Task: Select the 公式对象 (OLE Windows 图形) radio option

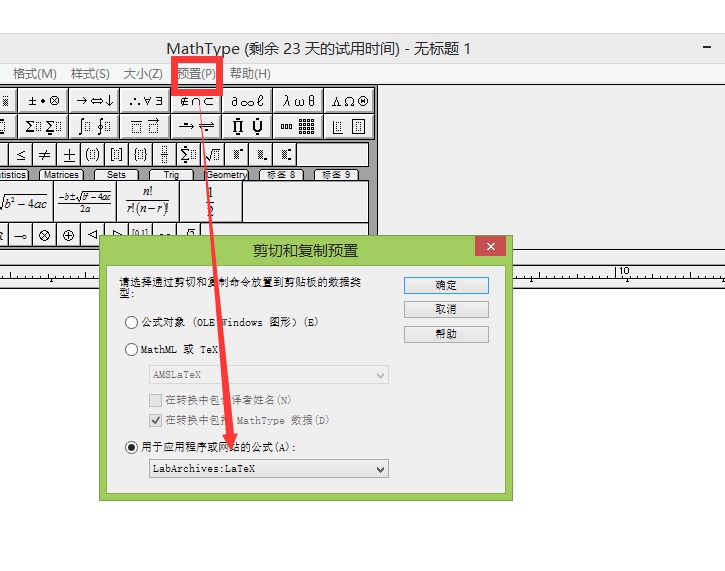Action: click(x=131, y=322)
